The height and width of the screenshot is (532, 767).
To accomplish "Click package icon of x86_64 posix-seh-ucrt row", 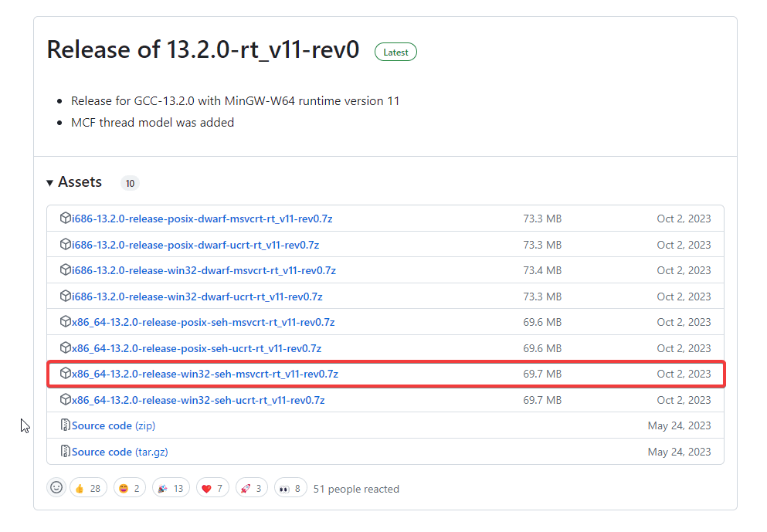I will coord(65,347).
